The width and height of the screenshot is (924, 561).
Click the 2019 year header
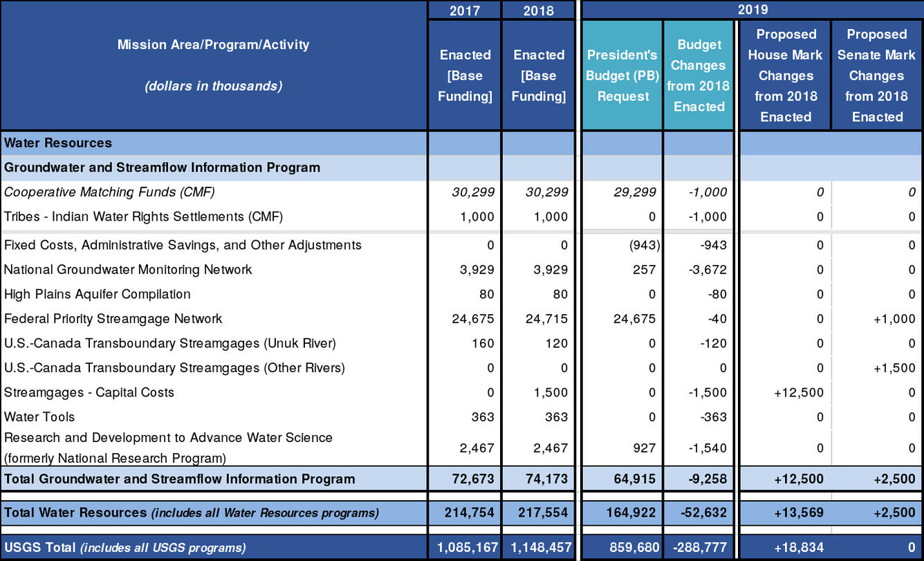click(x=752, y=10)
